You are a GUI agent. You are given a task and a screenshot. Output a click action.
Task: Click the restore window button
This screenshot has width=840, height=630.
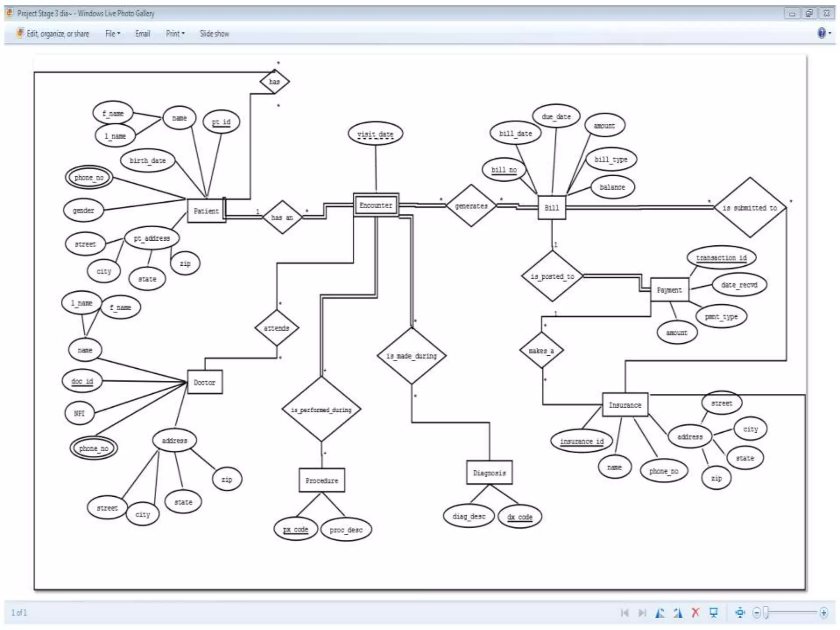809,14
